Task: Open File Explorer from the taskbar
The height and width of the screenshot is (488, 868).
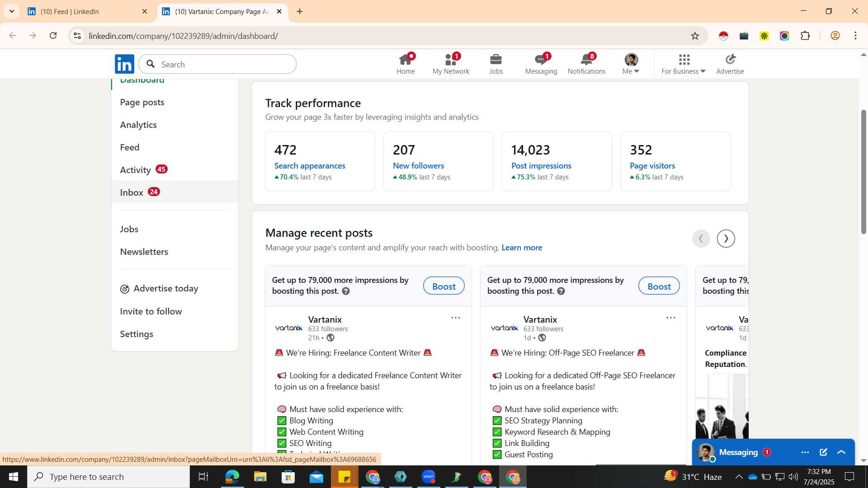Action: [x=260, y=477]
